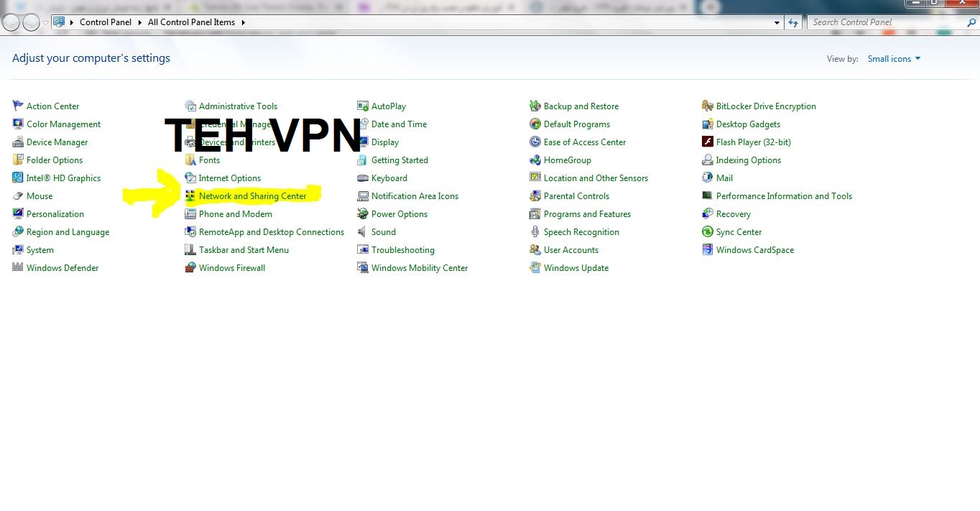
Task: Expand the address bar history dropdown arrow
Action: point(777,22)
